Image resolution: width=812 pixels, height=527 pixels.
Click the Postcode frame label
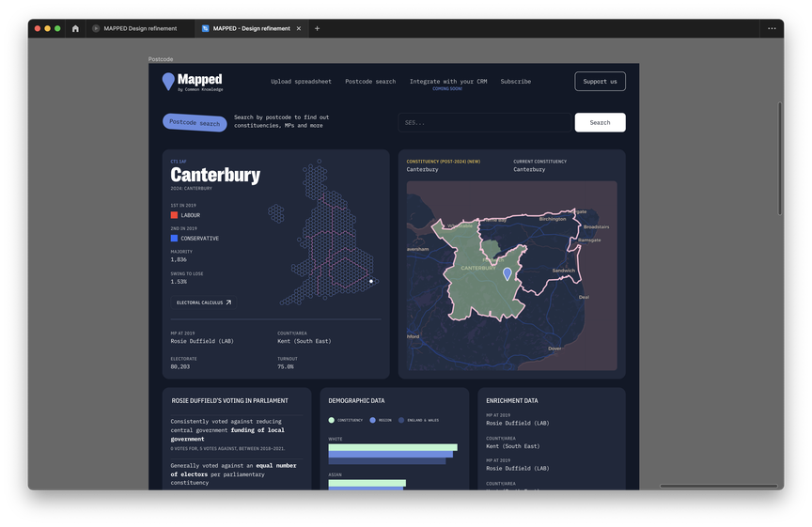[x=161, y=59]
